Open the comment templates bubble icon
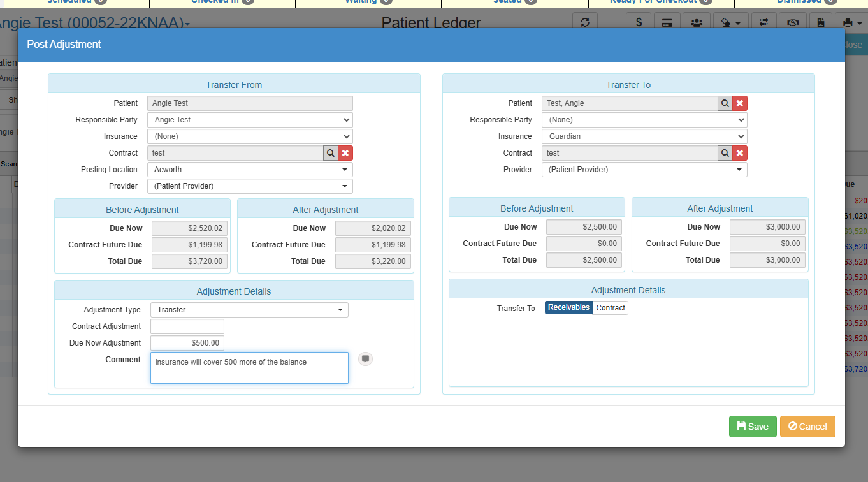The height and width of the screenshot is (482, 868). (365, 359)
